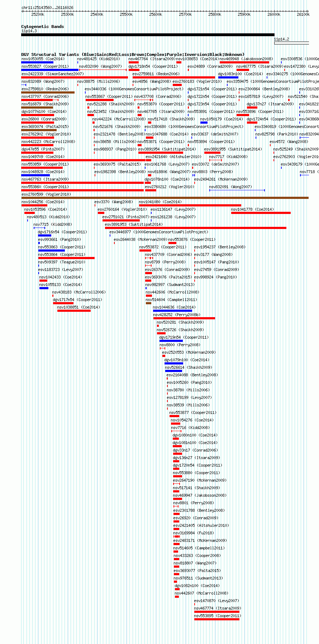
Task: Click the black 11p14.3 cytogenetic band bar
Action: pos(148,35)
